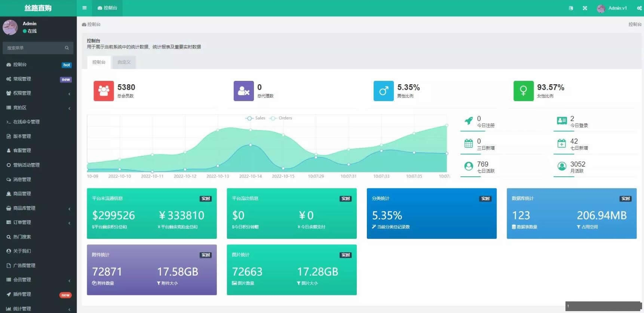Open 在线命令管理 from the sidebar

pos(26,122)
